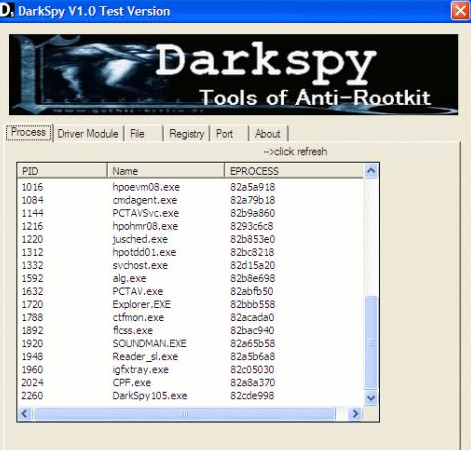Select the flcss.exe process row
The image size is (471, 450).
tap(190, 330)
